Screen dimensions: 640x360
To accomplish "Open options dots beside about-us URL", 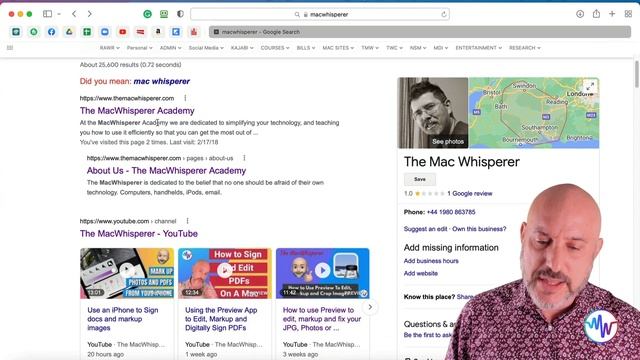I will [244, 158].
